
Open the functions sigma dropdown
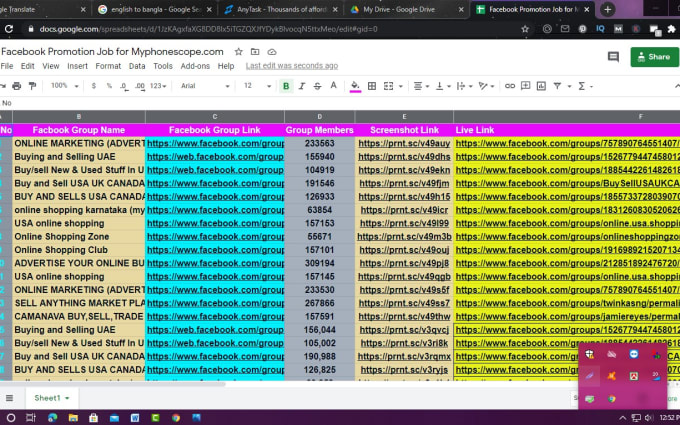(585, 86)
